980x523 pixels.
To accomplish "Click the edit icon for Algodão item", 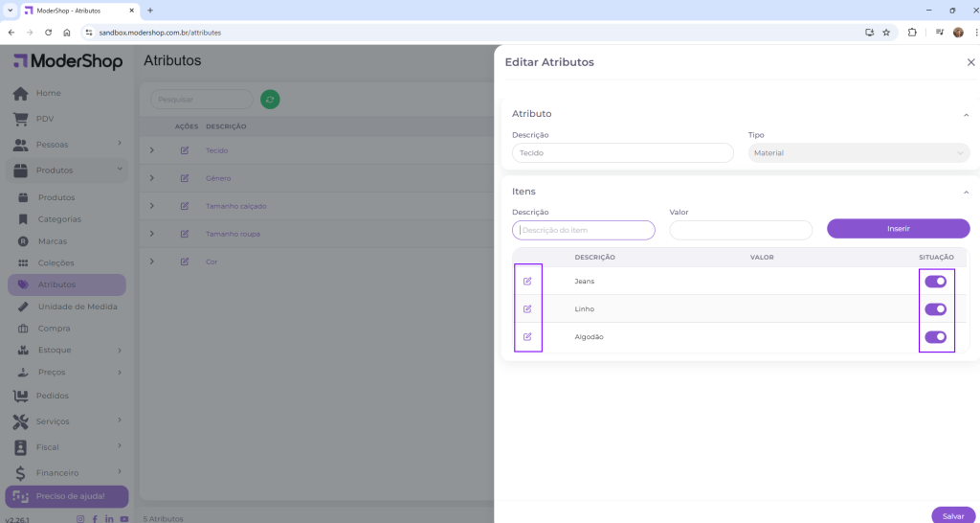I will click(x=527, y=337).
